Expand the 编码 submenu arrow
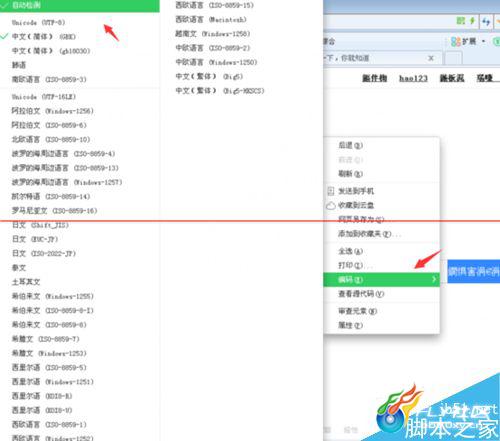The image size is (500, 441). coord(434,279)
